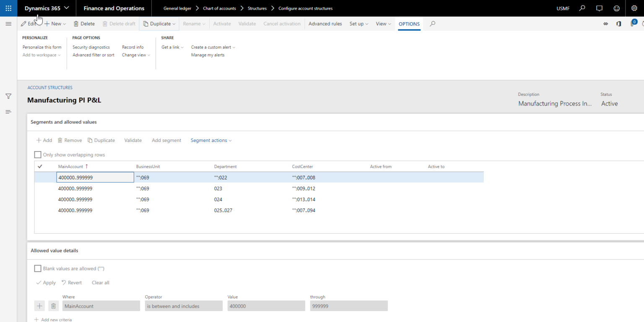This screenshot has height=322, width=644.
Task: Switch to the OPTIONS tab
Action: click(409, 24)
